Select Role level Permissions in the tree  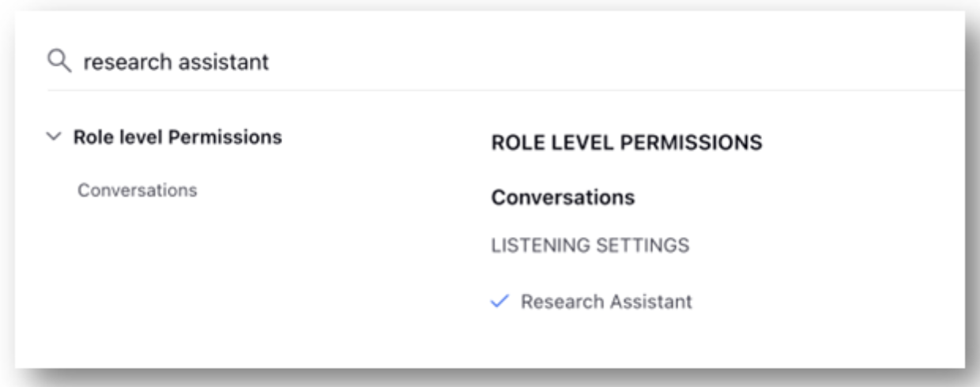point(177,137)
